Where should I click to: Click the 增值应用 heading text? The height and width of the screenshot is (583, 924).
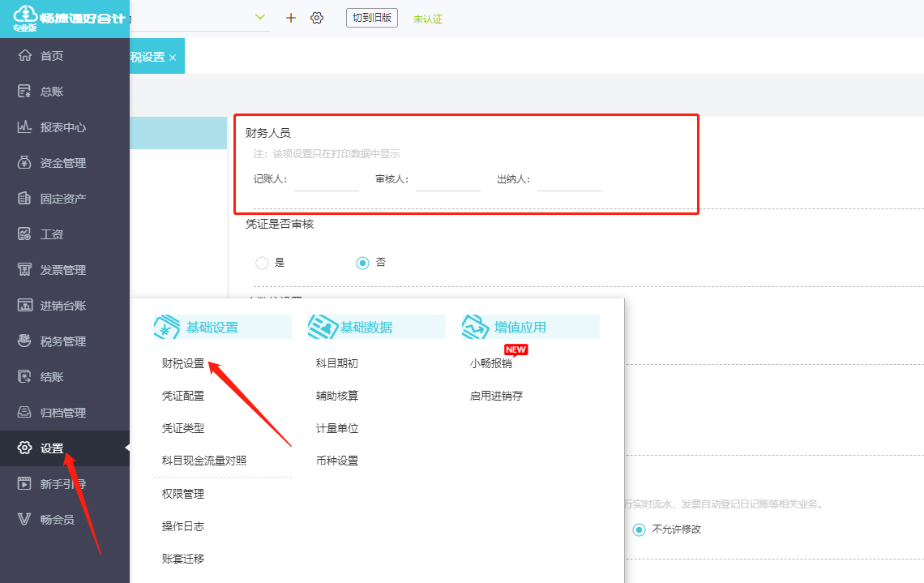[520, 327]
